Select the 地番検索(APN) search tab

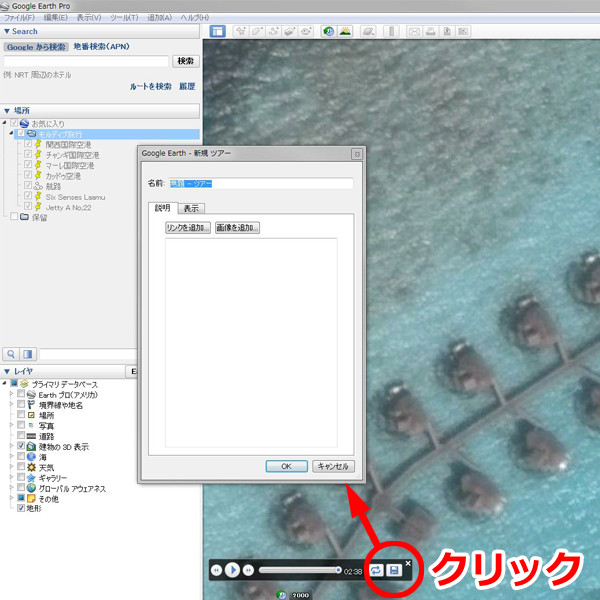(101, 47)
